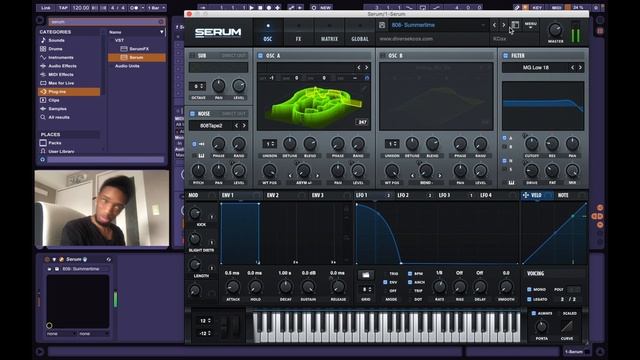This screenshot has width=640, height=360.
Task: Click the KEY map button
Action: point(537,8)
